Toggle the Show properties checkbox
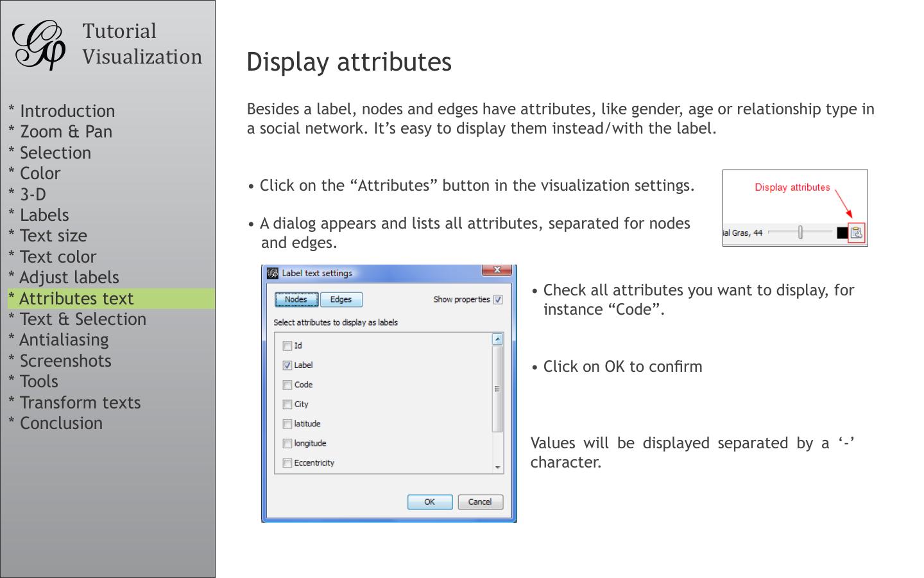Screen dimensions: 924x578 click(498, 299)
